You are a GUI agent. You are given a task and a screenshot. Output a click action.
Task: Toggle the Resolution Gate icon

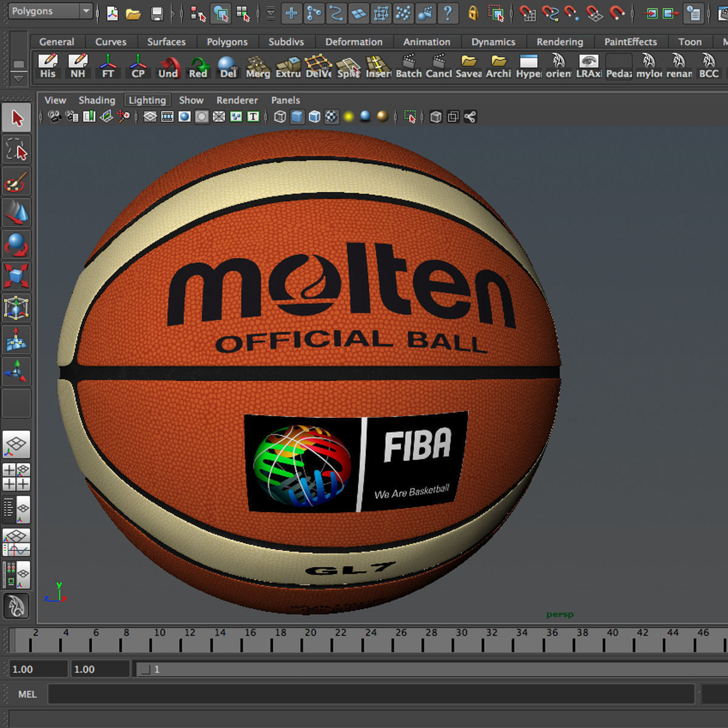pyautogui.click(x=184, y=116)
